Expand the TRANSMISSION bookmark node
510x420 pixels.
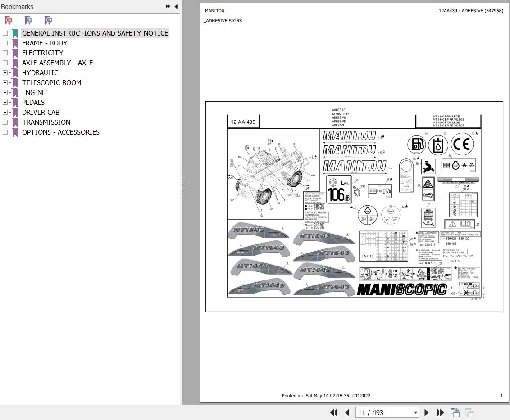pos(5,122)
